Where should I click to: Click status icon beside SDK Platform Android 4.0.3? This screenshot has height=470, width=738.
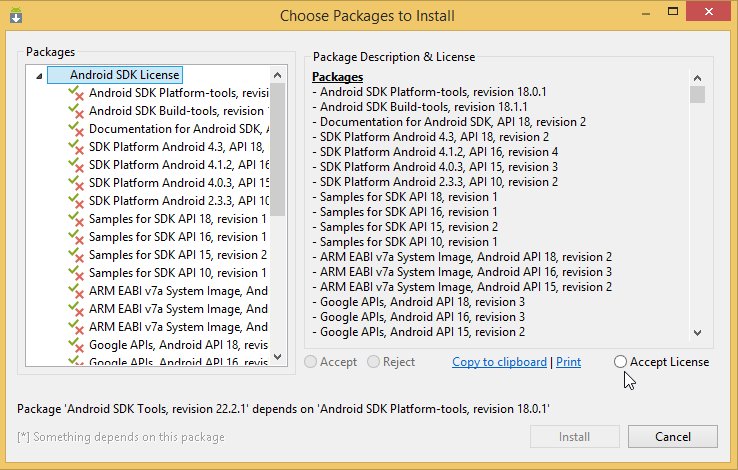(76, 183)
